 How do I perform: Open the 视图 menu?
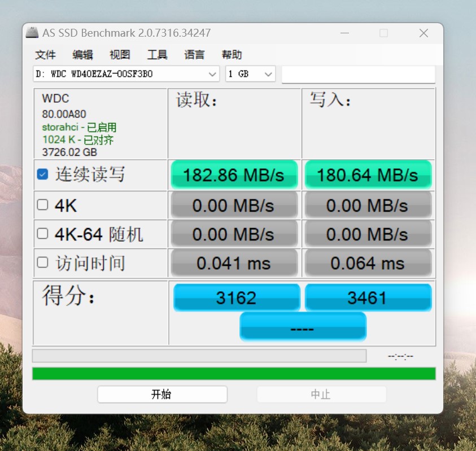pos(120,55)
